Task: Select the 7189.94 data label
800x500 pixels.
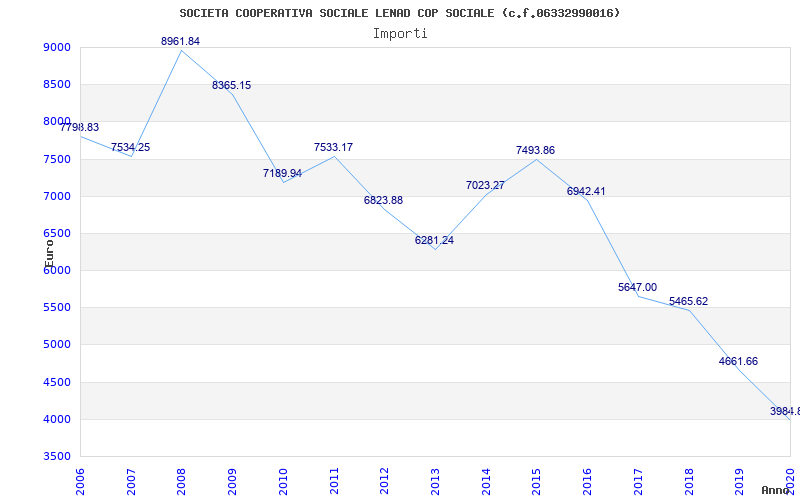Action: (282, 173)
